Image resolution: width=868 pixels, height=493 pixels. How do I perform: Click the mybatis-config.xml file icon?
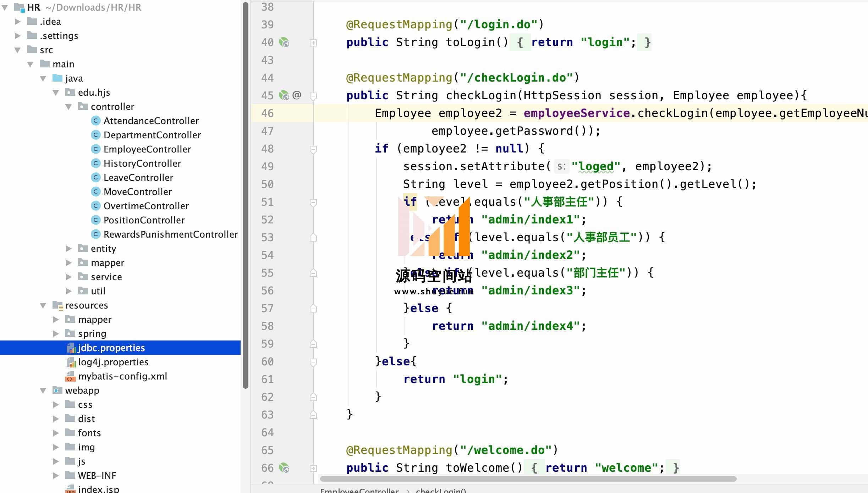coord(71,376)
